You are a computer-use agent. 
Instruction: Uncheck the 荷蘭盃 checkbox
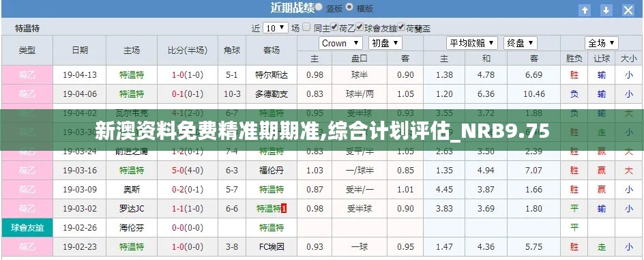point(401,27)
